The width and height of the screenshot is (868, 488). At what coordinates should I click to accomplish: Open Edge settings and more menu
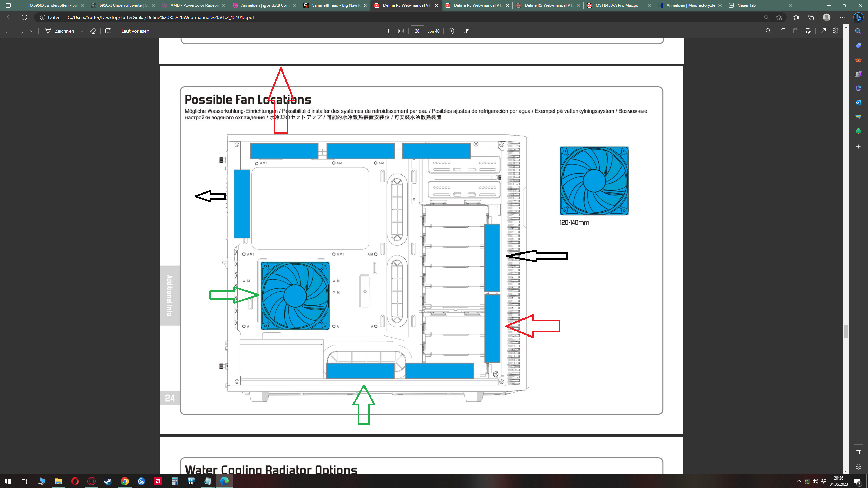click(x=842, y=17)
